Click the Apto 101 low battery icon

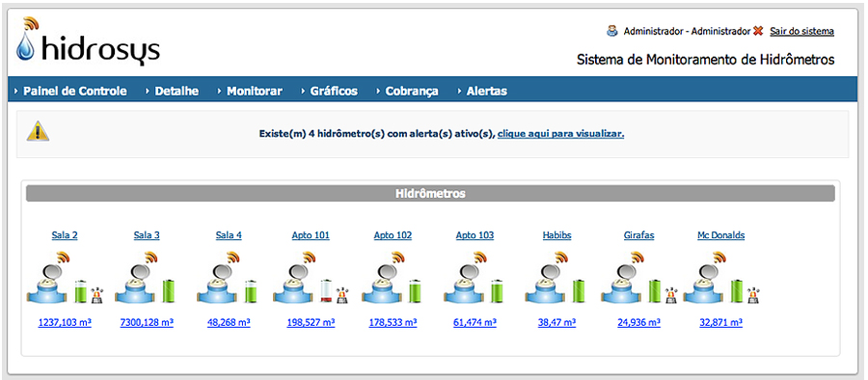327,291
